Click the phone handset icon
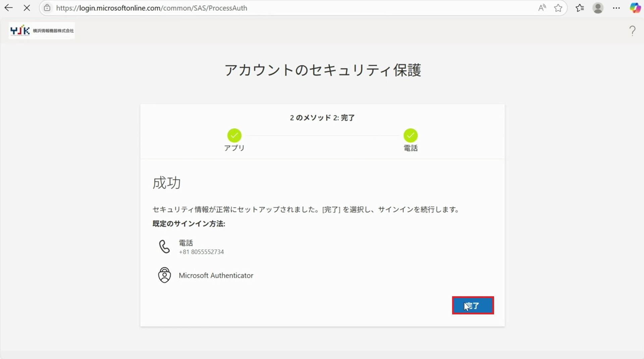This screenshot has width=644, height=359. click(164, 247)
